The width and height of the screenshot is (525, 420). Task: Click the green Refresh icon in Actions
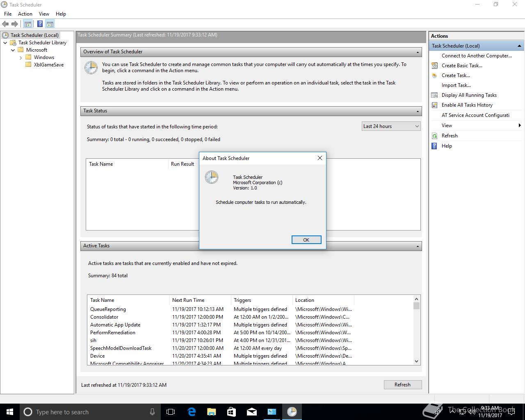[x=434, y=136]
